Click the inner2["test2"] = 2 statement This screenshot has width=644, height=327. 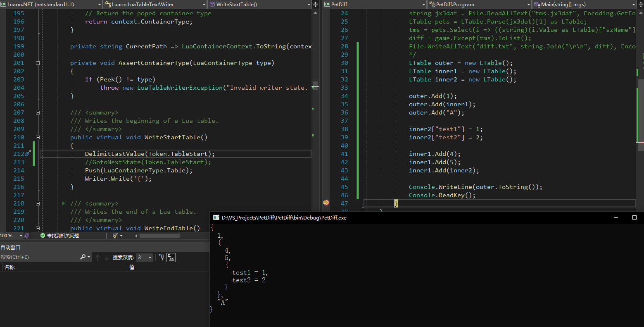pyautogui.click(x=446, y=137)
